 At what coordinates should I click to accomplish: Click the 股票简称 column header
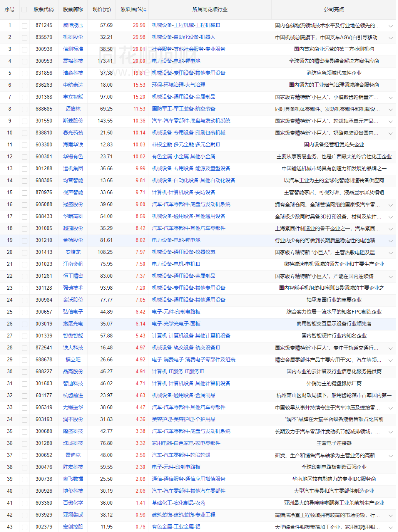coord(73,9)
